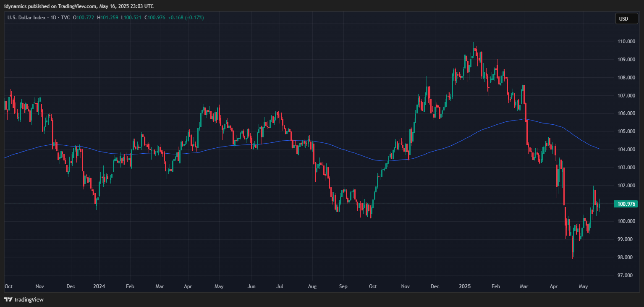Click the 2024 year marker on time axis
The image size is (644, 307).
click(99, 286)
